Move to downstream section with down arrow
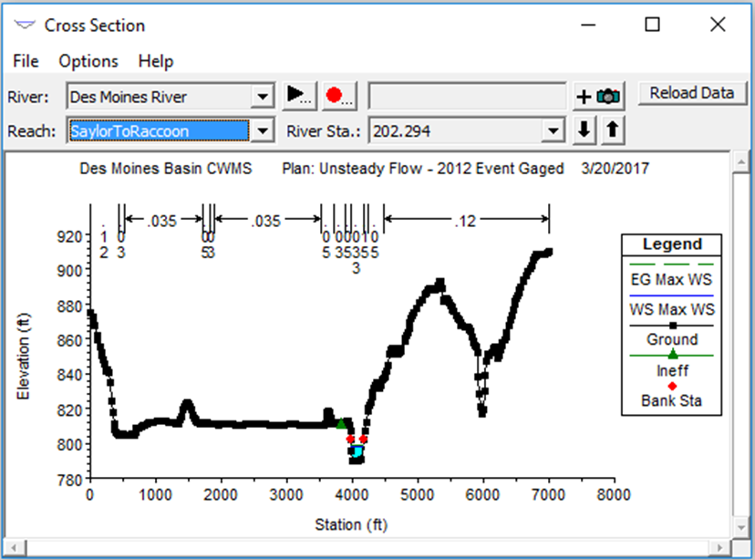The height and width of the screenshot is (560, 755). pos(584,130)
